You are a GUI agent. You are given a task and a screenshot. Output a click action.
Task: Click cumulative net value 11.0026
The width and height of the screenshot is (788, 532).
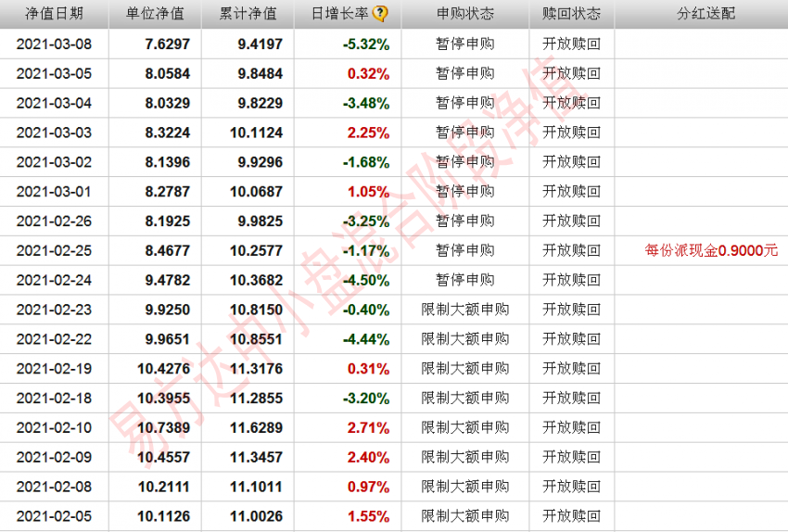[256, 516]
